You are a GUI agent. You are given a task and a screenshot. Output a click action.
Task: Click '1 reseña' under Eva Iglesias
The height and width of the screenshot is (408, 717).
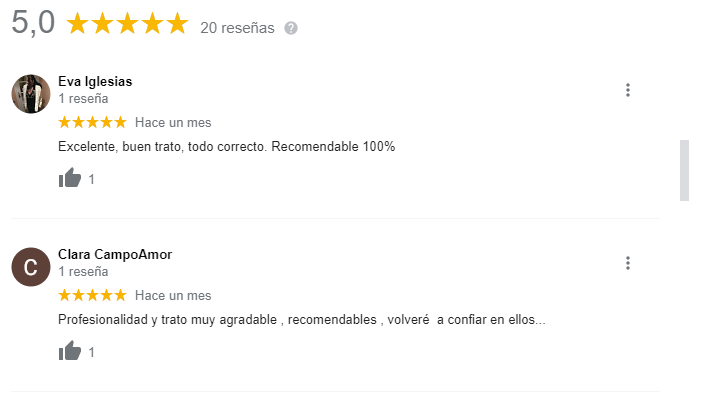point(84,99)
